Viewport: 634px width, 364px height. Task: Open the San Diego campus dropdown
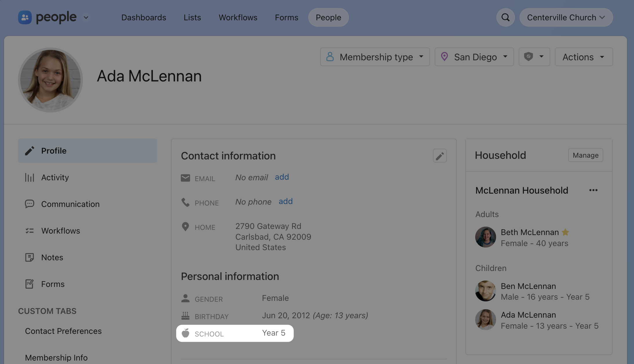474,57
